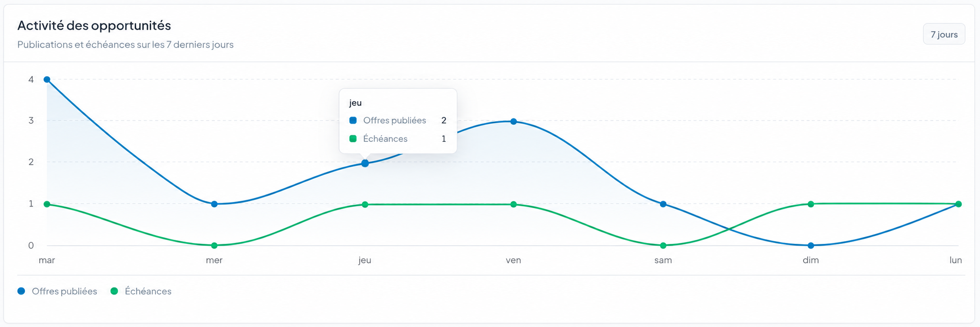The width and height of the screenshot is (980, 327).
Task: Click the y-axis value 2
Action: pyautogui.click(x=31, y=162)
